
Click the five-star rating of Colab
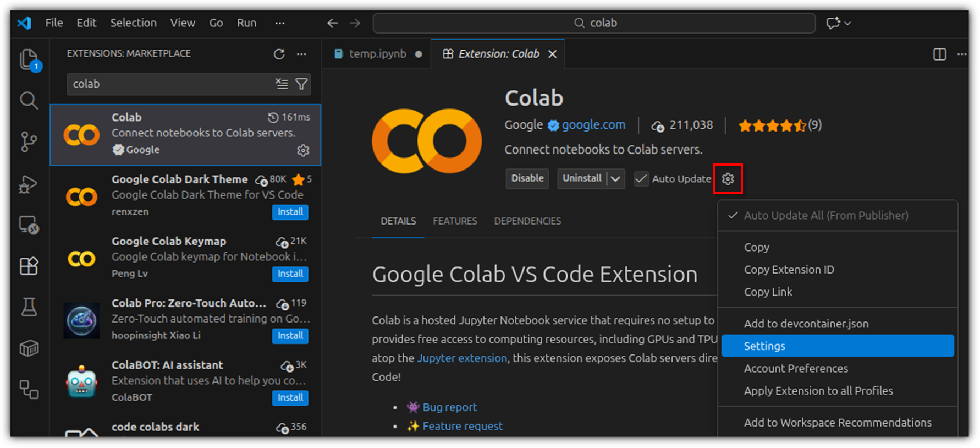(x=773, y=125)
